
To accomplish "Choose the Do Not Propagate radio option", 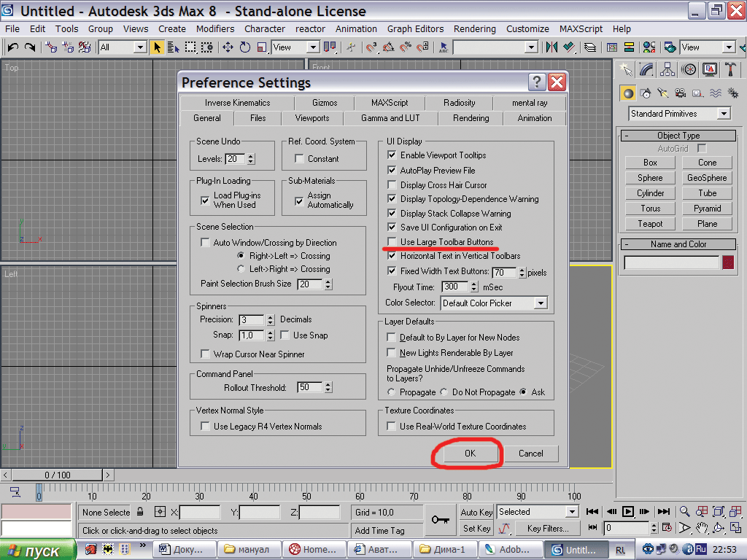I will (x=444, y=392).
